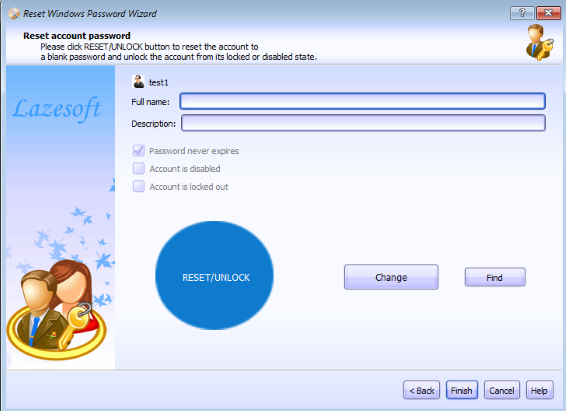Click the Full name label
This screenshot has height=411, width=566.
click(x=150, y=102)
